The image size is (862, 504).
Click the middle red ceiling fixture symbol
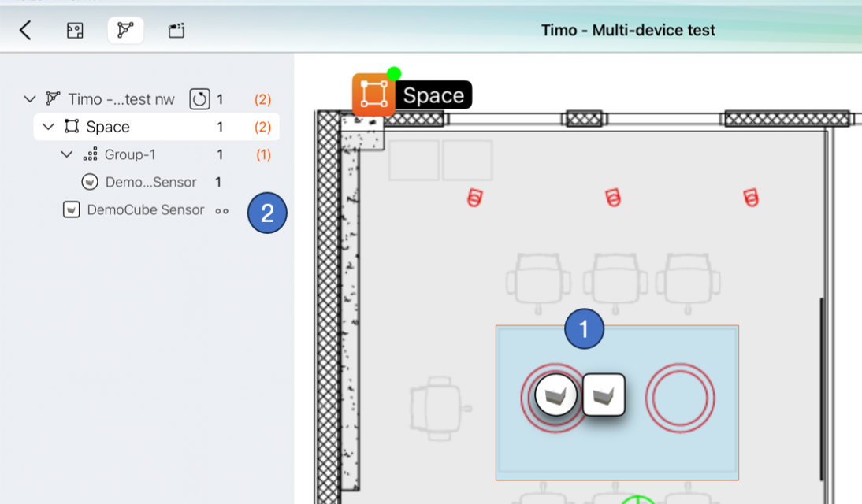click(613, 198)
